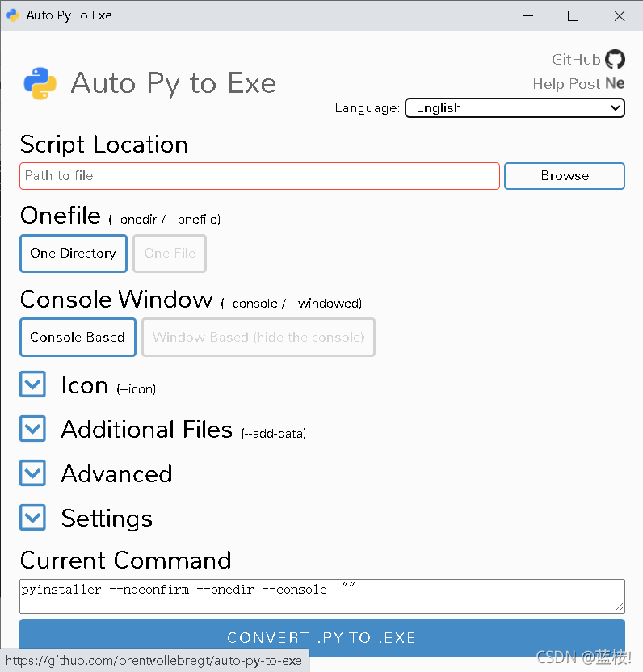
Task: Focus the Path to file input
Action: (260, 176)
